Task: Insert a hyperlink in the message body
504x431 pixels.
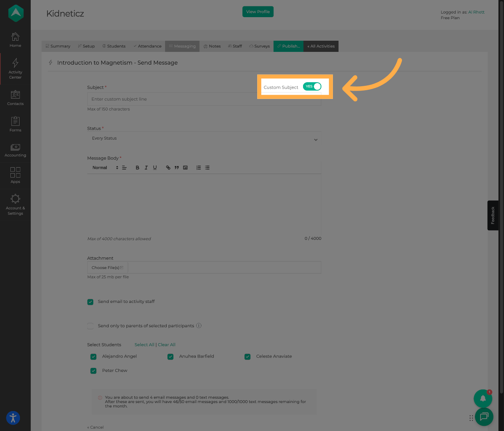Action: pyautogui.click(x=168, y=167)
